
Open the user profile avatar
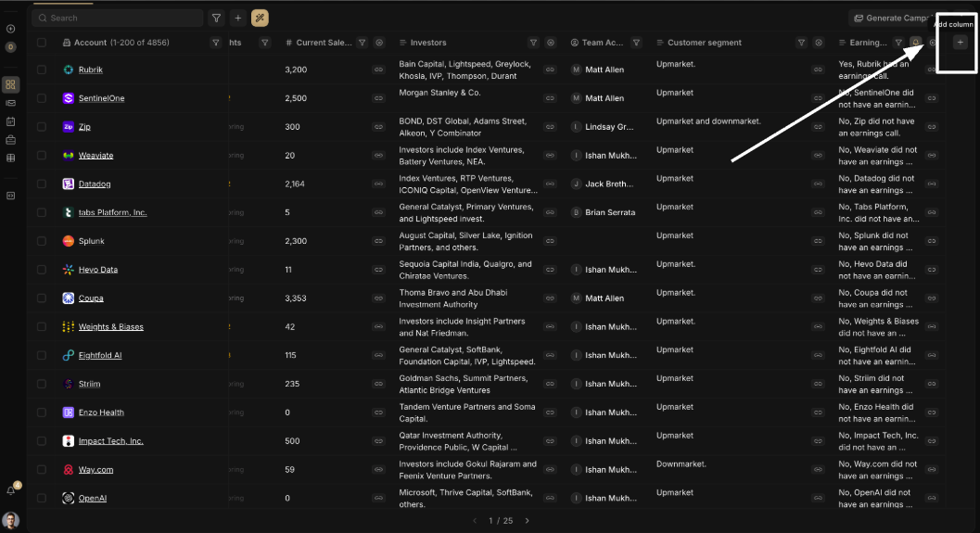[x=11, y=519]
